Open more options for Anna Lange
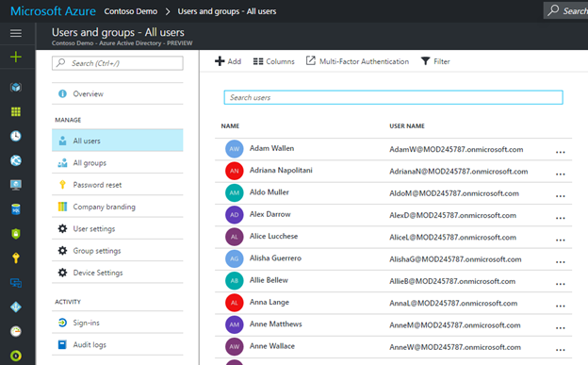Image resolution: width=588 pixels, height=365 pixels. (x=561, y=306)
